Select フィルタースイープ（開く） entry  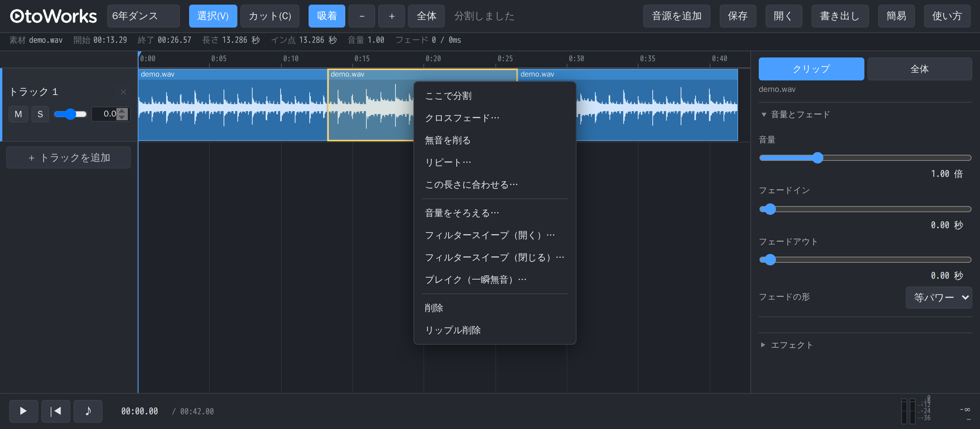click(x=495, y=235)
